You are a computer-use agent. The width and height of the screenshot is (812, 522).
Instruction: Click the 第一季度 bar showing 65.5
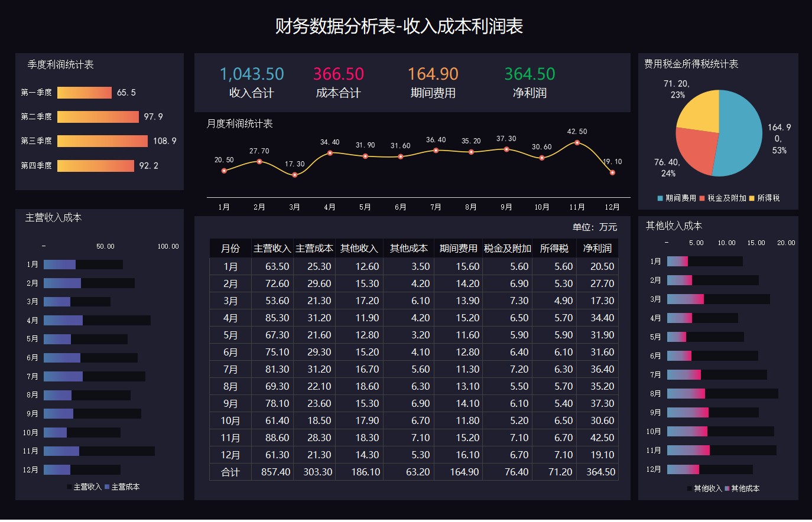83,93
